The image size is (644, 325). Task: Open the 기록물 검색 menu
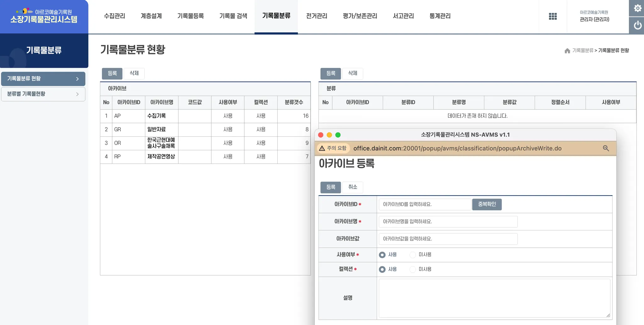click(233, 16)
